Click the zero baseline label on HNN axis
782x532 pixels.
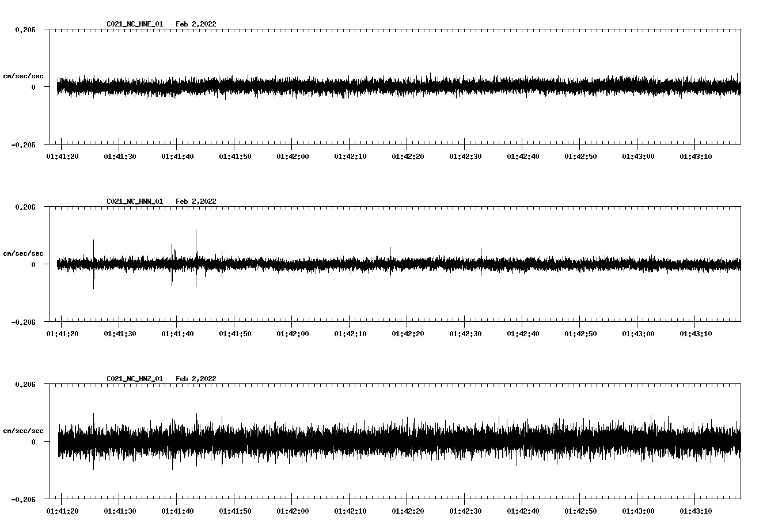33,265
